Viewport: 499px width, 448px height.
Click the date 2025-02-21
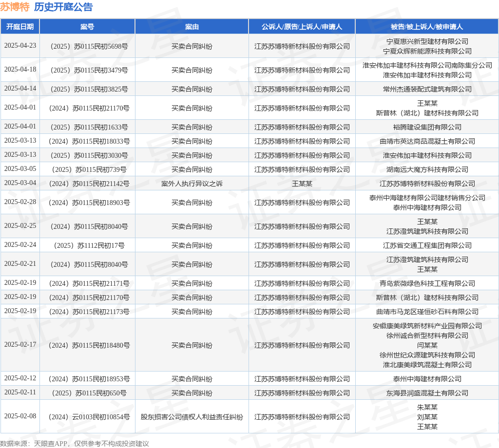20,264
